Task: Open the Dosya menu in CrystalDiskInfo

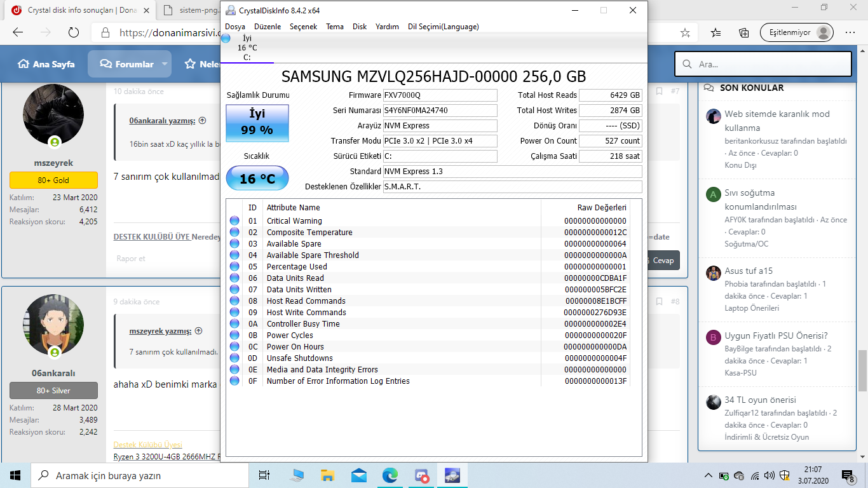Action: 235,27
